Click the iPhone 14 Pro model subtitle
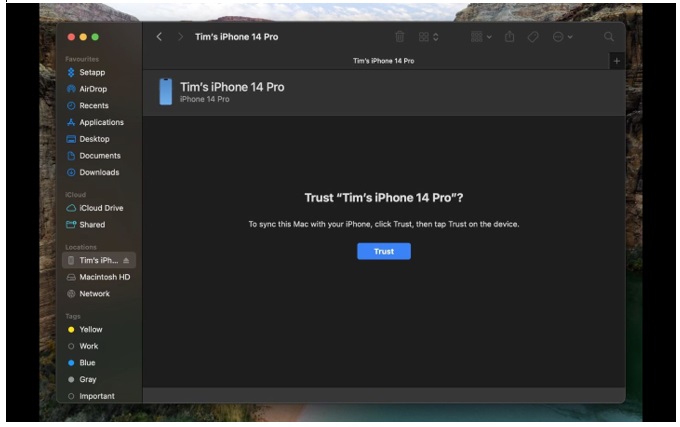The image size is (680, 427). point(204,99)
